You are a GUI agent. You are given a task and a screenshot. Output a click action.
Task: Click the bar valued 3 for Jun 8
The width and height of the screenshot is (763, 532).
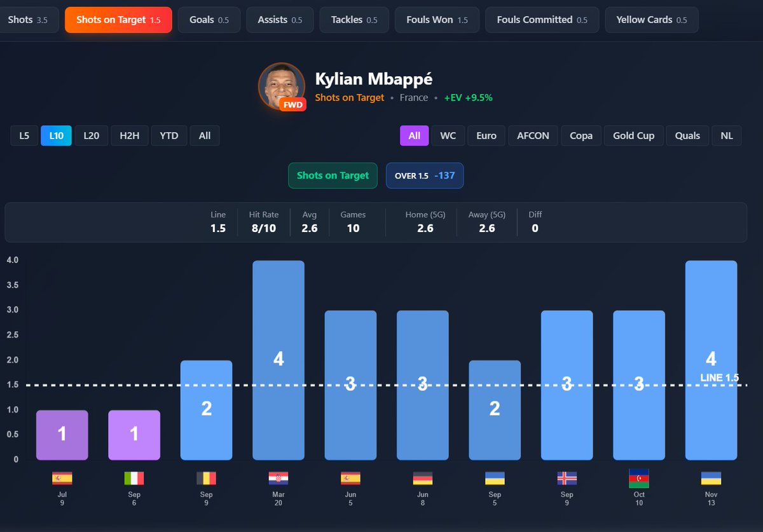click(422, 385)
